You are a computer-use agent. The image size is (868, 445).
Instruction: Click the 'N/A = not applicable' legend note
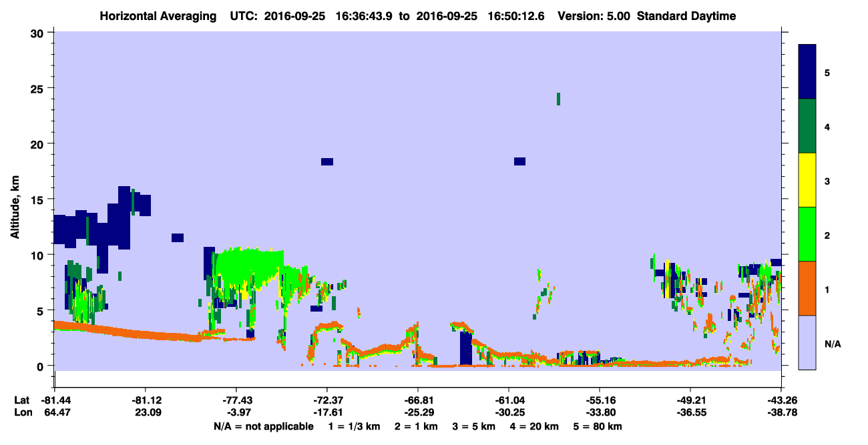click(x=263, y=426)
